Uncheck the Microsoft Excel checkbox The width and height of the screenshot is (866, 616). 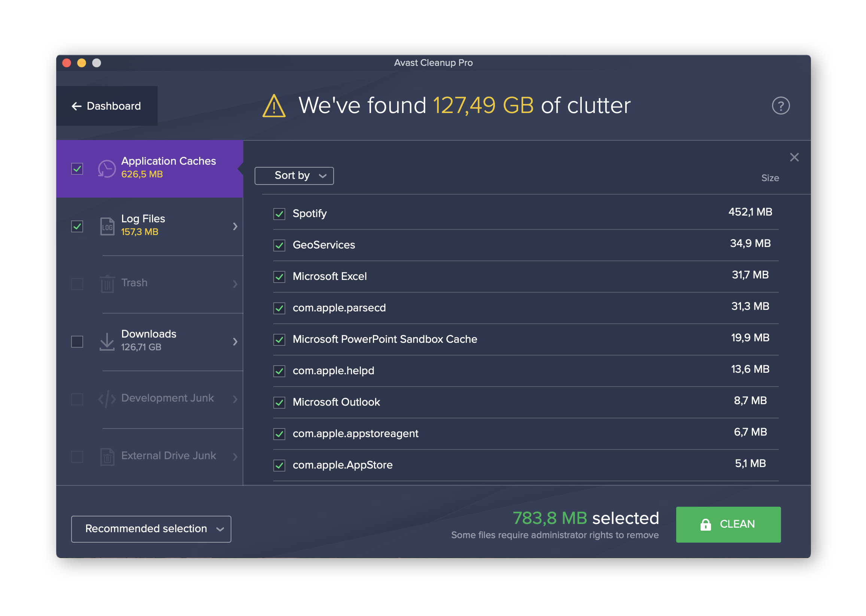point(279,277)
